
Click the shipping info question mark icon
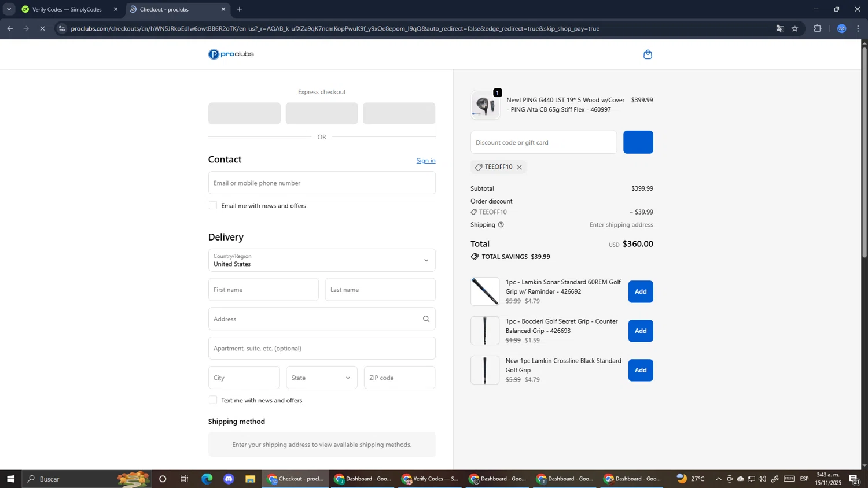pyautogui.click(x=501, y=225)
